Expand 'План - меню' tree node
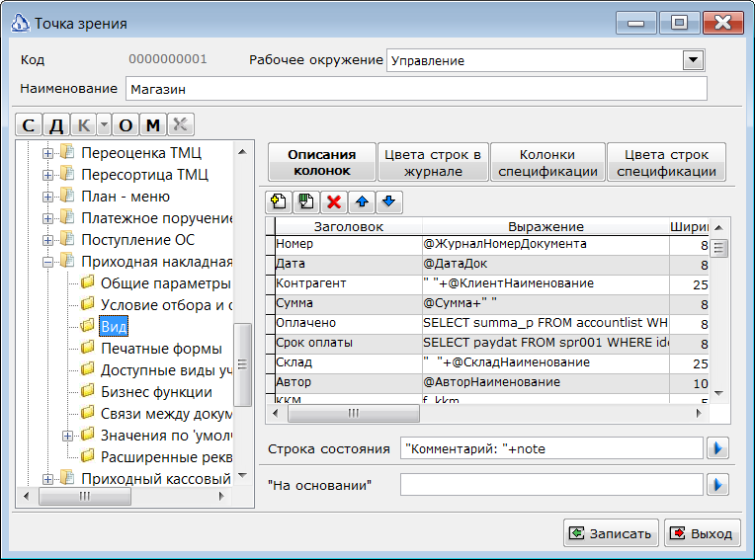 click(x=47, y=197)
